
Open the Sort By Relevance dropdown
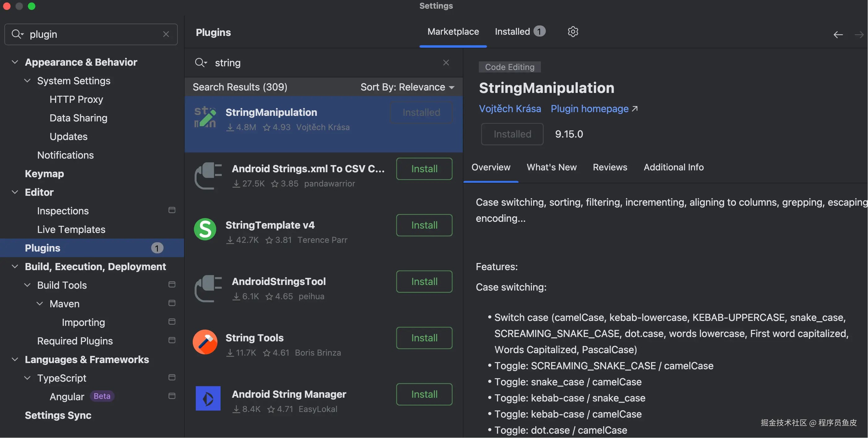pyautogui.click(x=407, y=87)
